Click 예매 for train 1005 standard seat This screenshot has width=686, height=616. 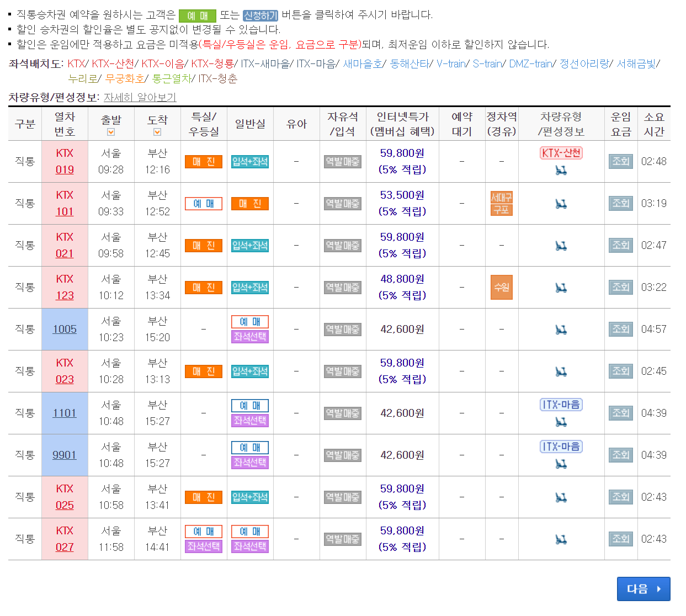[250, 322]
